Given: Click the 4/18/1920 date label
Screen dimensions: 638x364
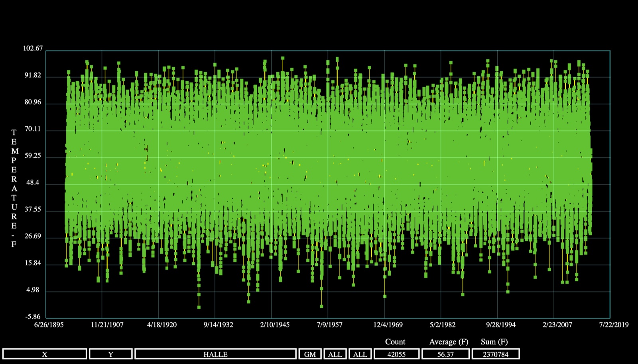Looking at the screenshot, I should point(162,325).
